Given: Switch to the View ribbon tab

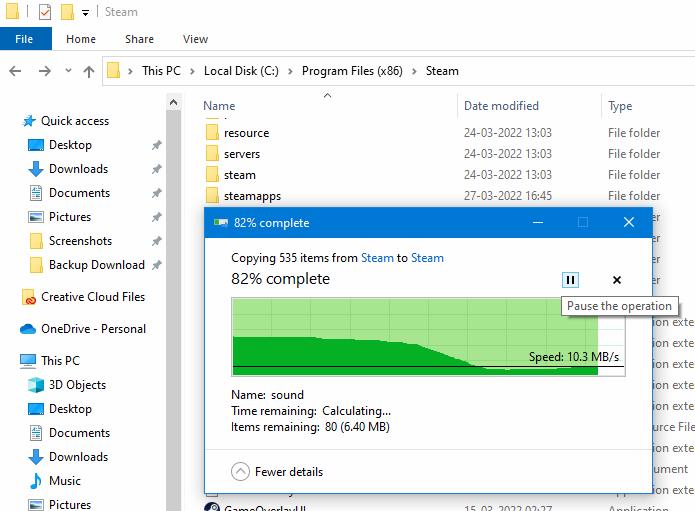Looking at the screenshot, I should (195, 39).
